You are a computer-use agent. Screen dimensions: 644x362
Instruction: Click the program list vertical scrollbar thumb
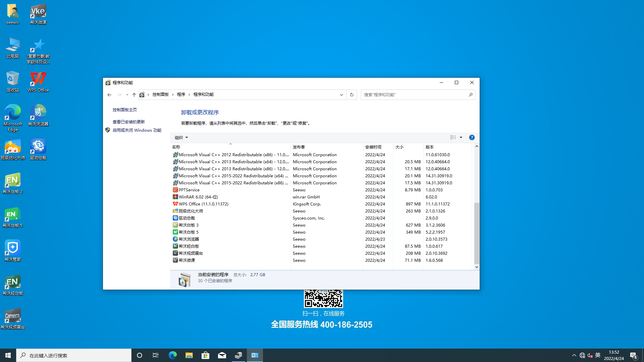(477, 233)
